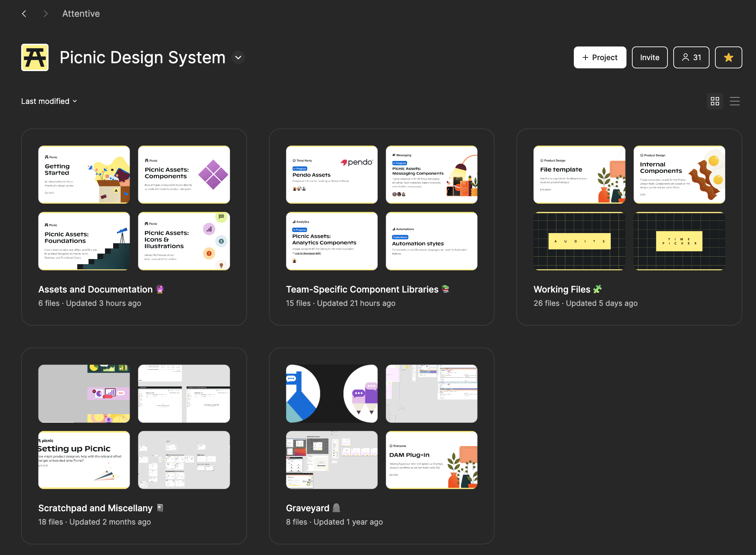Open the yellow AUDITS file thumbnail
756x555 pixels.
coord(579,241)
